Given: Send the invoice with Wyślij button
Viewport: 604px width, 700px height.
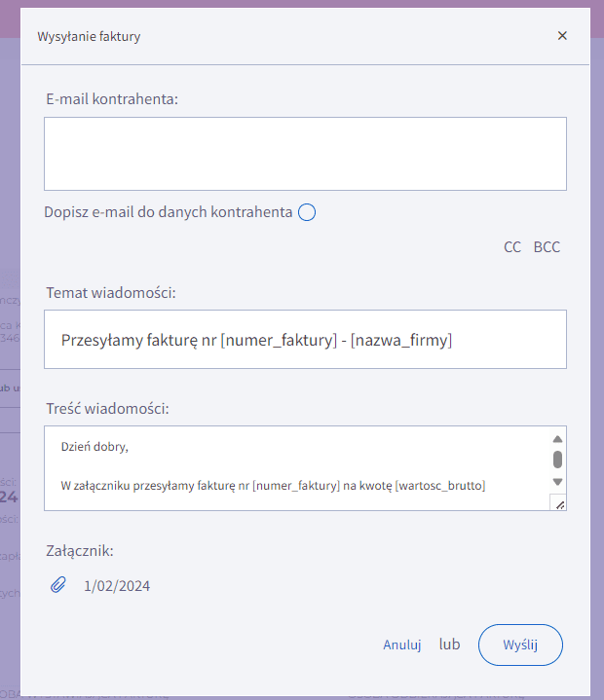Looking at the screenshot, I should [520, 645].
